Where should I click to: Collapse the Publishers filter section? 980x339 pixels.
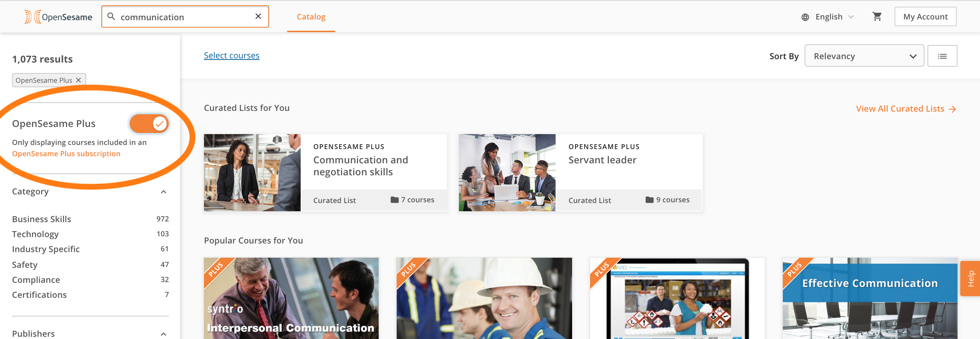coord(163,334)
